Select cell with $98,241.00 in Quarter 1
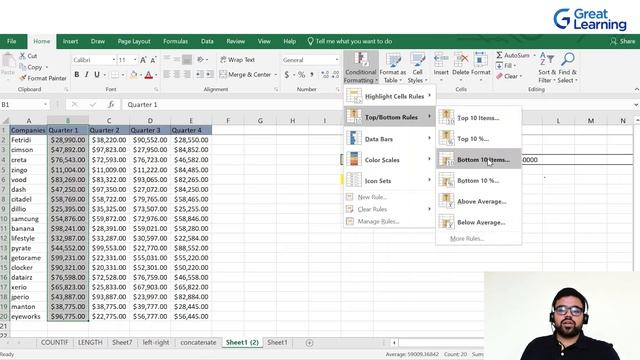The width and height of the screenshot is (640, 360). click(68, 229)
